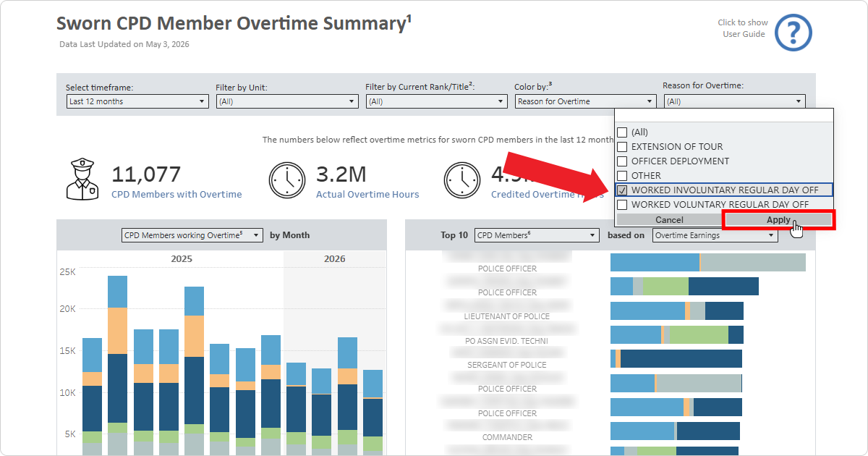Click the 3.2M overtime hours value
The width and height of the screenshot is (868, 456).
click(x=341, y=174)
